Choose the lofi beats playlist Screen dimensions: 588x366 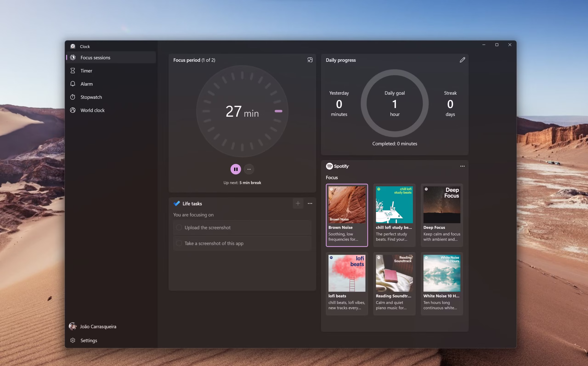pos(347,283)
